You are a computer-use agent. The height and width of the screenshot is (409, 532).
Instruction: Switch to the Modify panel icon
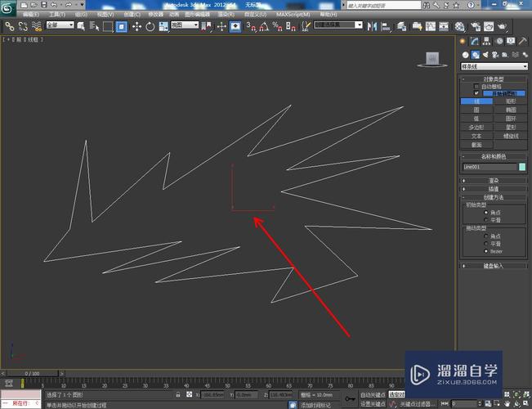tap(474, 42)
